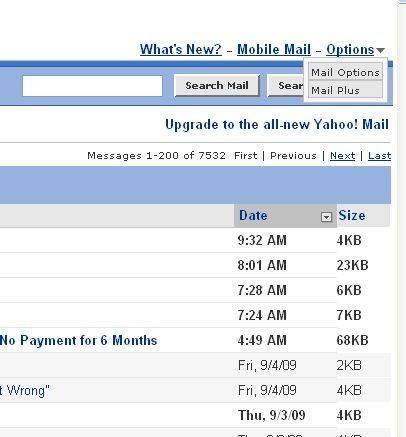
Task: Click the Options link text
Action: point(350,50)
